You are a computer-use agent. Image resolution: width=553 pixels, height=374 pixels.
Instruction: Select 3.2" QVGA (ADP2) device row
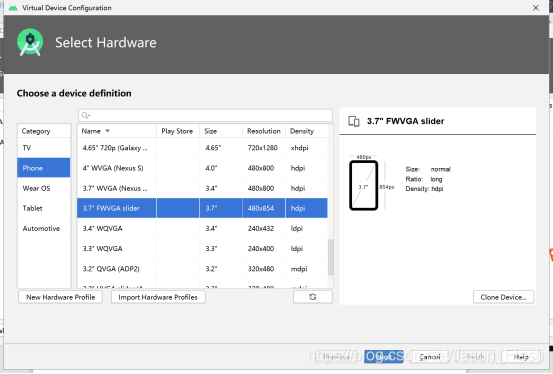point(202,269)
